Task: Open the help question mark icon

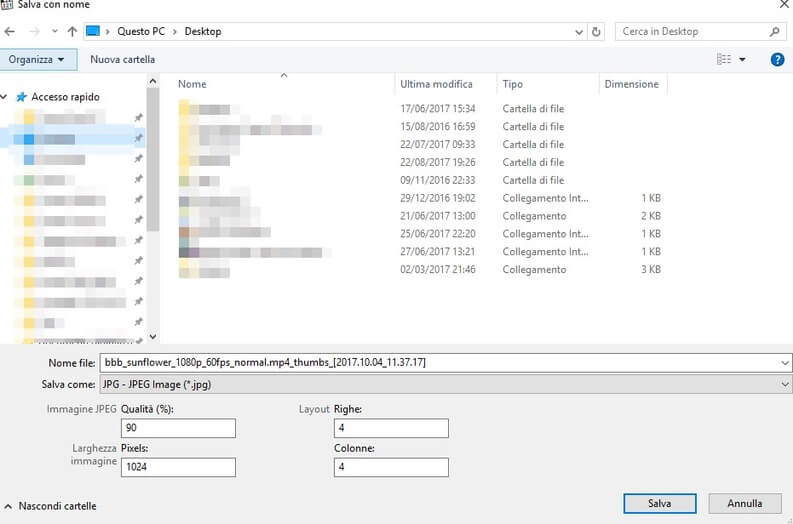Action: click(x=777, y=60)
